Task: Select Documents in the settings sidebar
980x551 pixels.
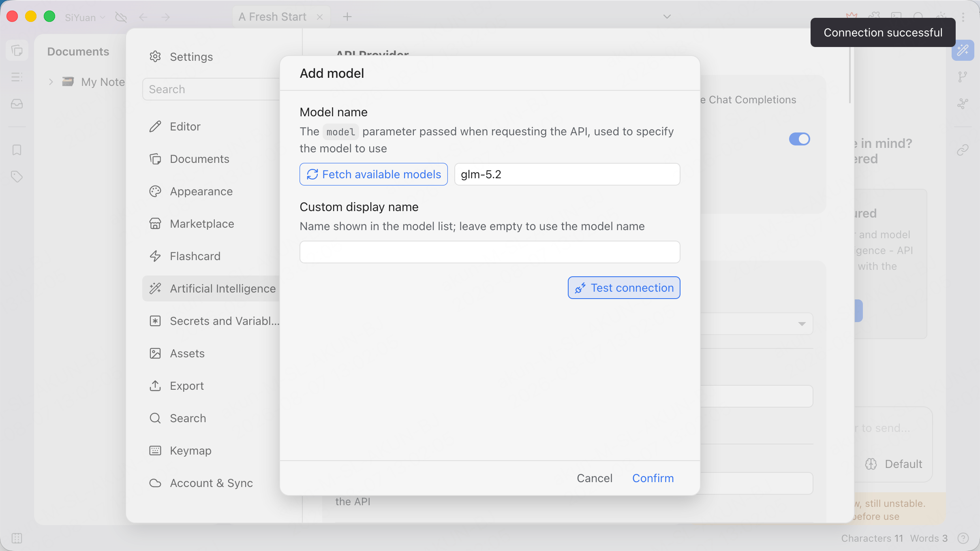Action: point(211,159)
